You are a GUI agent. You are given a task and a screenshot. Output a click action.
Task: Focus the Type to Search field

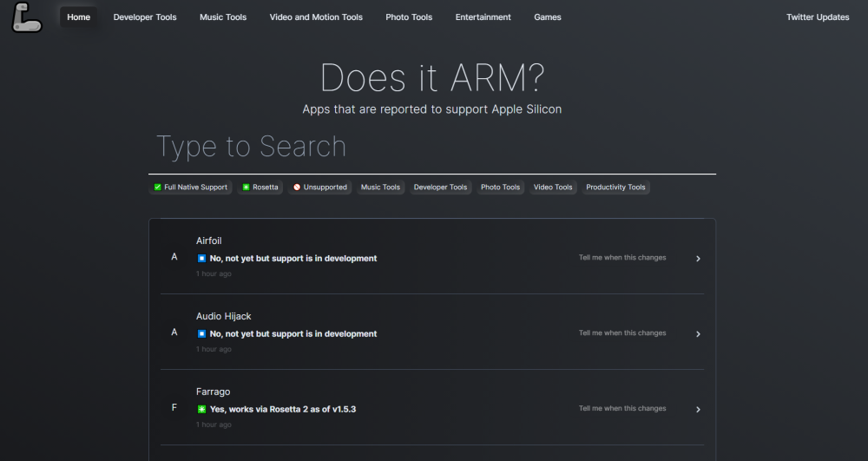pyautogui.click(x=432, y=147)
